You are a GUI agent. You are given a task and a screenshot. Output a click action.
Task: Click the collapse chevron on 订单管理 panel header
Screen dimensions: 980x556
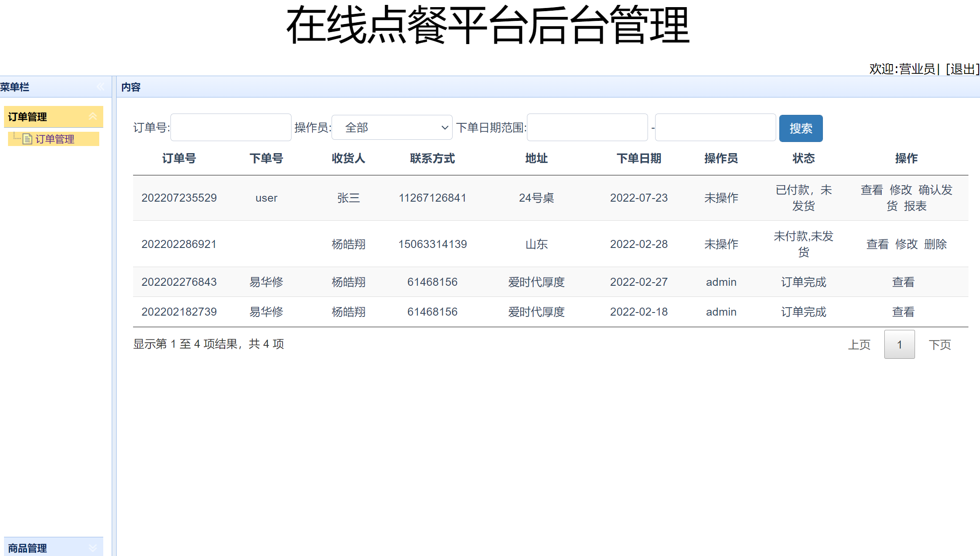[x=93, y=116]
